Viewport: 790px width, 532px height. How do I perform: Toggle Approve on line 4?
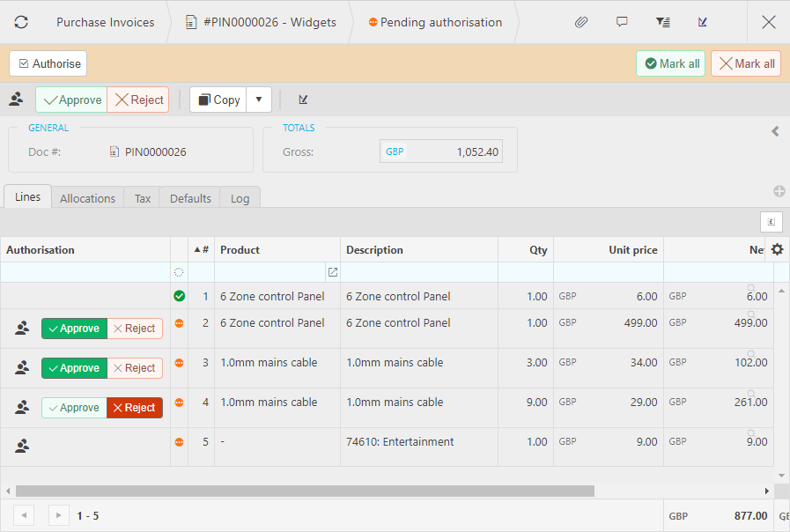74,408
